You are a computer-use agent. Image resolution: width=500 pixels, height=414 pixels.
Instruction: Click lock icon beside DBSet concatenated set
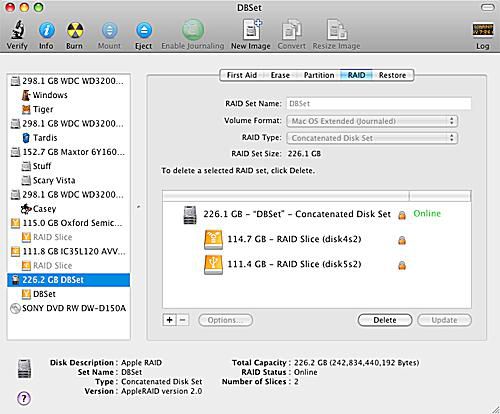(x=402, y=215)
